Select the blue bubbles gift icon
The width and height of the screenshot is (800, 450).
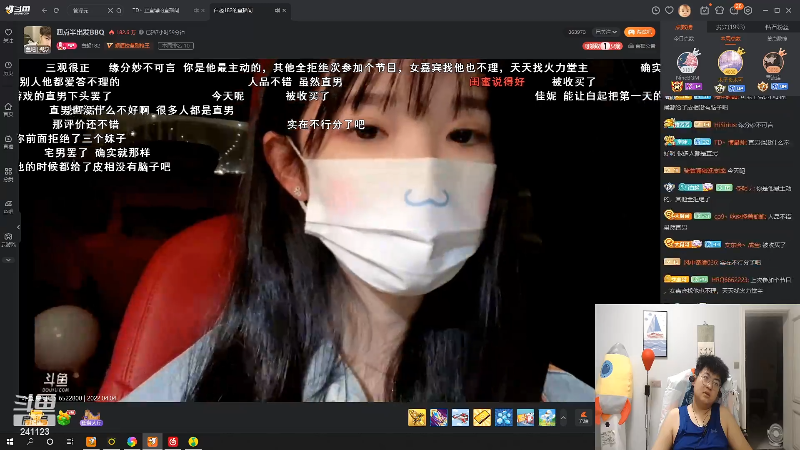tap(504, 417)
